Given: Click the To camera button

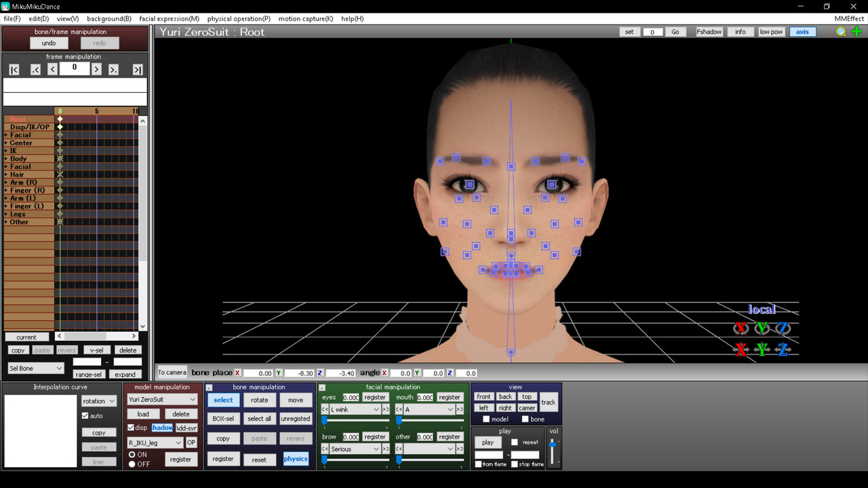Looking at the screenshot, I should [172, 372].
